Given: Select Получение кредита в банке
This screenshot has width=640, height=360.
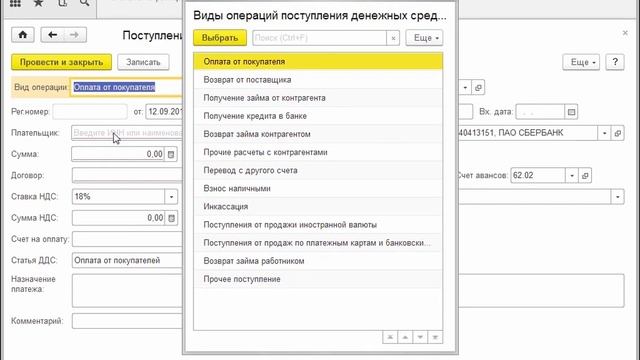Looking at the screenshot, I should 318,116.
